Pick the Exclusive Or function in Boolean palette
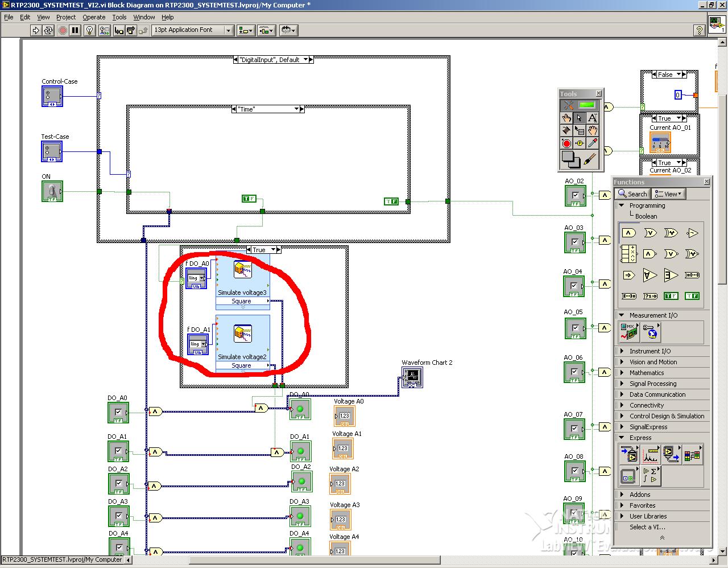The height and width of the screenshot is (568, 728). tap(671, 233)
